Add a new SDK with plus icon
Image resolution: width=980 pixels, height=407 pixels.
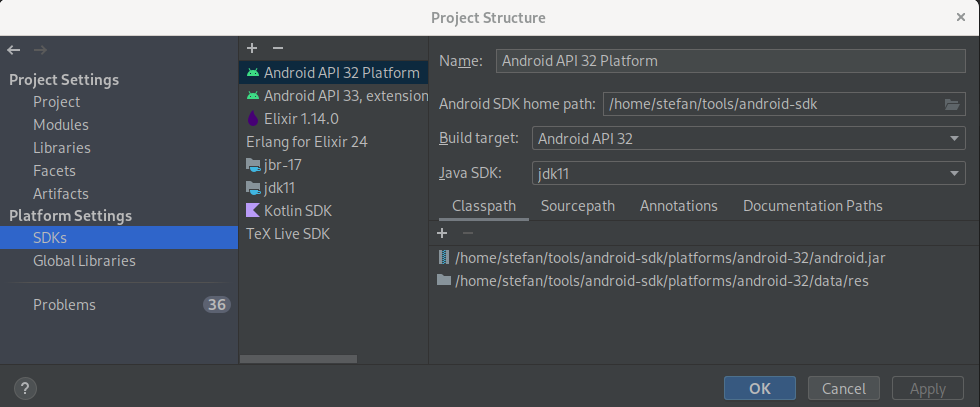(x=252, y=48)
